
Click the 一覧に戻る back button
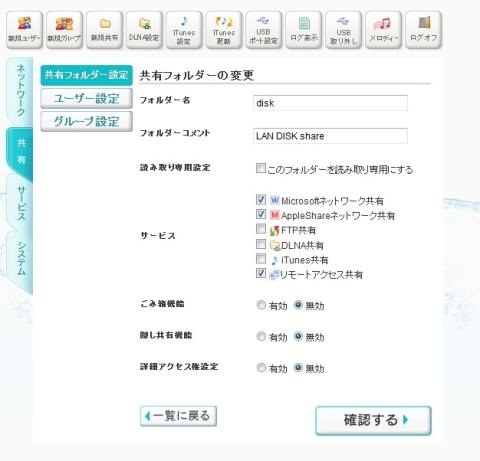(x=178, y=416)
